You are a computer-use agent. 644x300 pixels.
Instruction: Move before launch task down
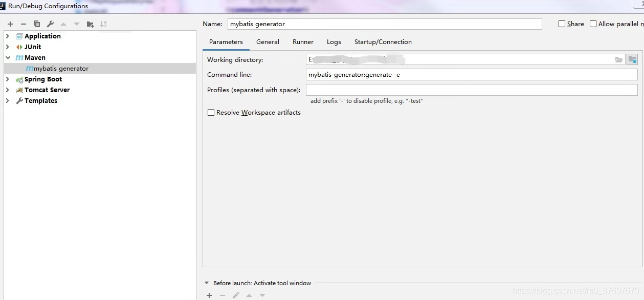pyautogui.click(x=262, y=295)
